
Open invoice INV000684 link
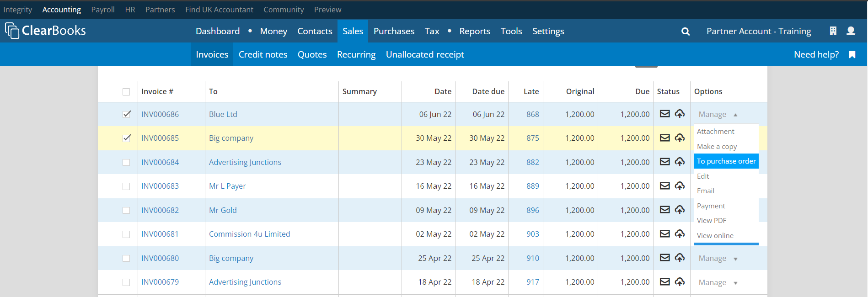(x=160, y=162)
